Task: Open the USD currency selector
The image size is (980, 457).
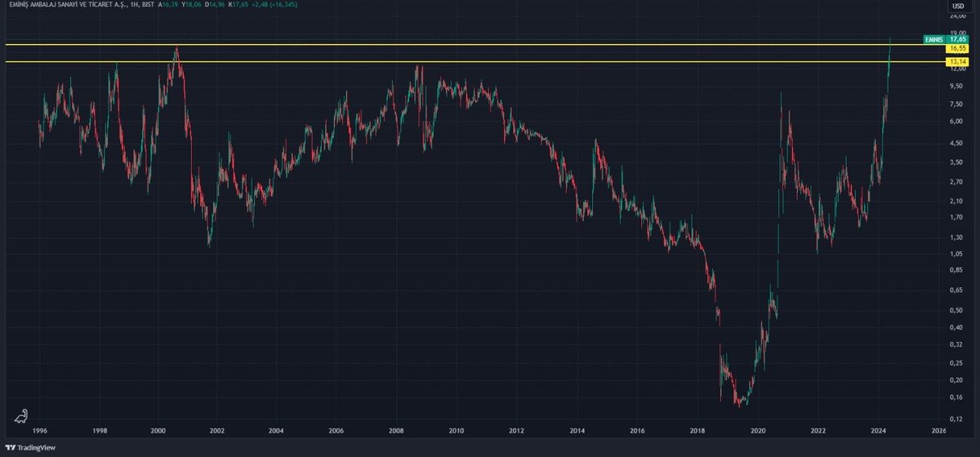Action: pos(959,5)
